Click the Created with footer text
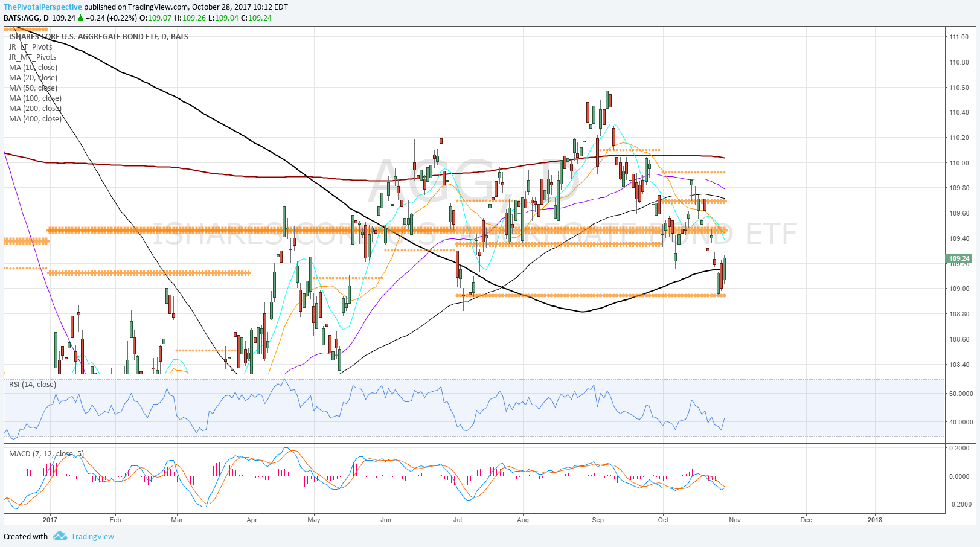 25,536
